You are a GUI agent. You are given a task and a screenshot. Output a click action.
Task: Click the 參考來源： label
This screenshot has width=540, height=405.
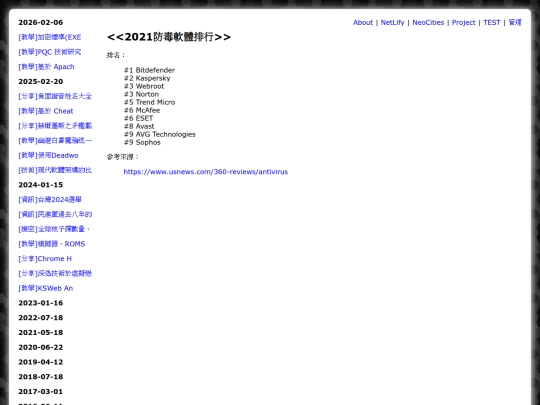point(123,157)
